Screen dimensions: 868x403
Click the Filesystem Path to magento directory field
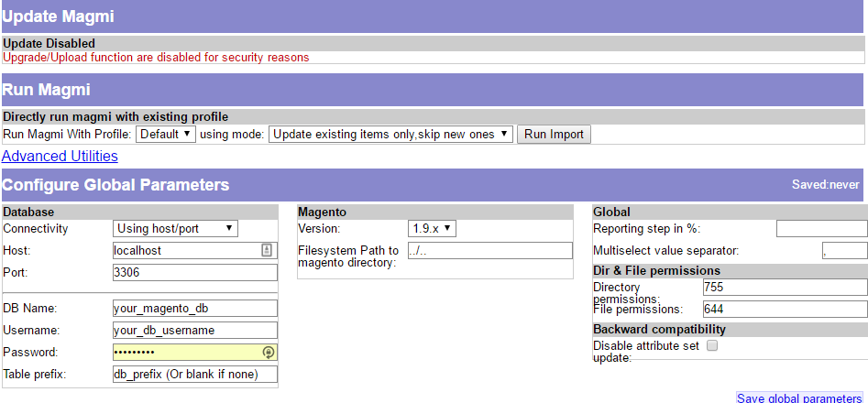[489, 250]
